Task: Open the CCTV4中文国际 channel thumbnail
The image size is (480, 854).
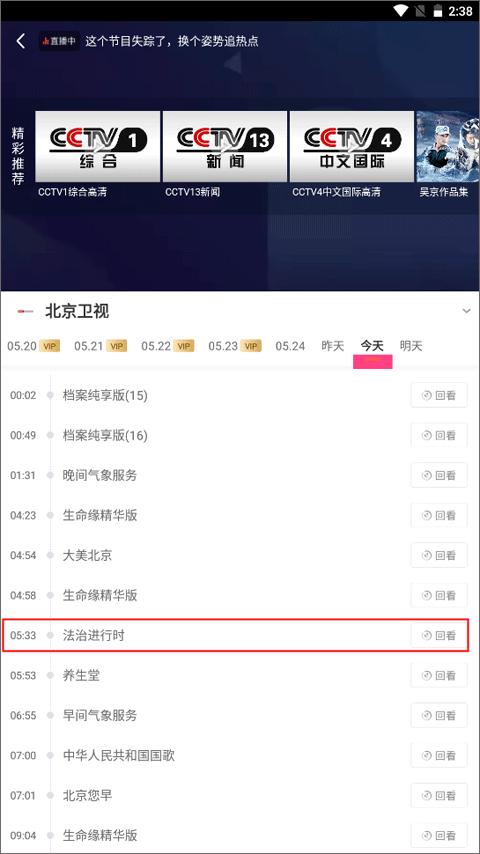Action: [351, 147]
